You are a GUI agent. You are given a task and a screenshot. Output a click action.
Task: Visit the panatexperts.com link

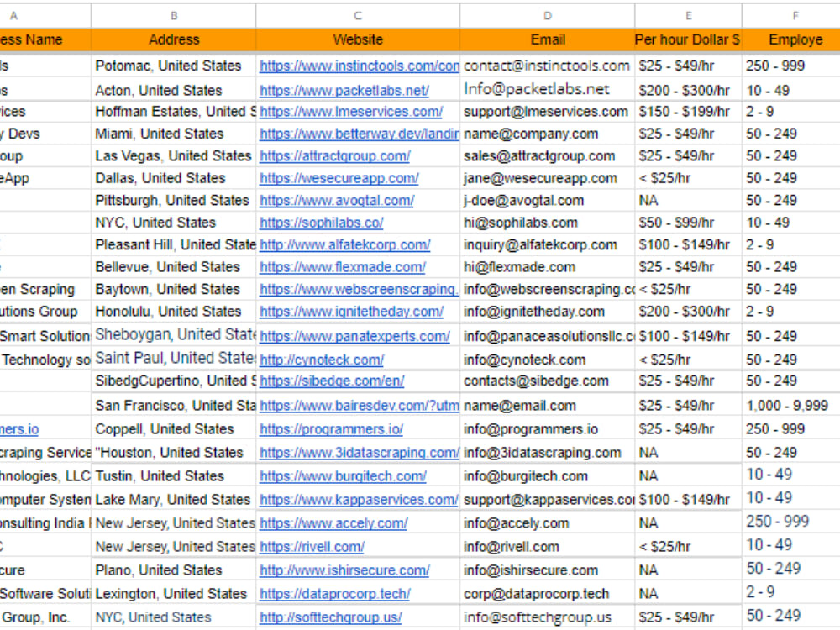[354, 337]
